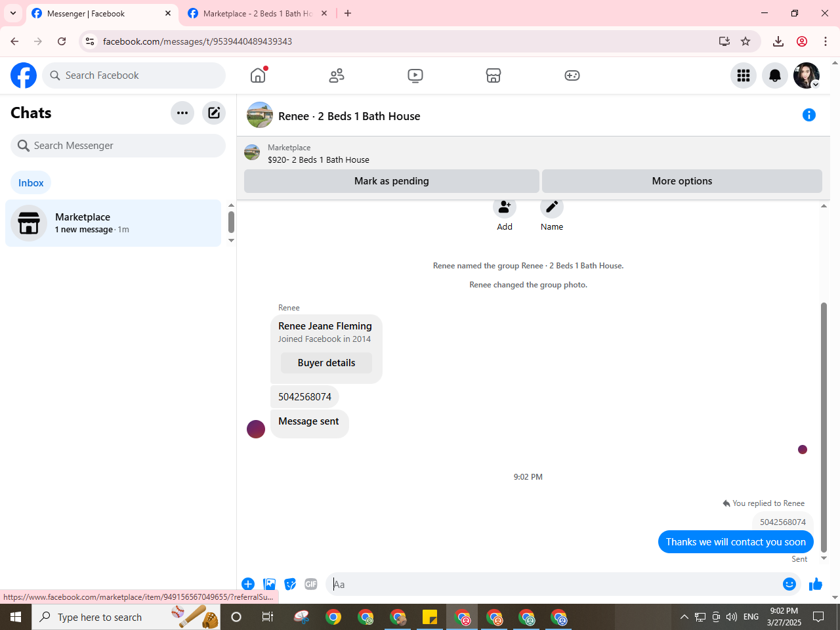Screen dimensions: 840x630
Task: Open the Windows notification center
Action: (818, 617)
